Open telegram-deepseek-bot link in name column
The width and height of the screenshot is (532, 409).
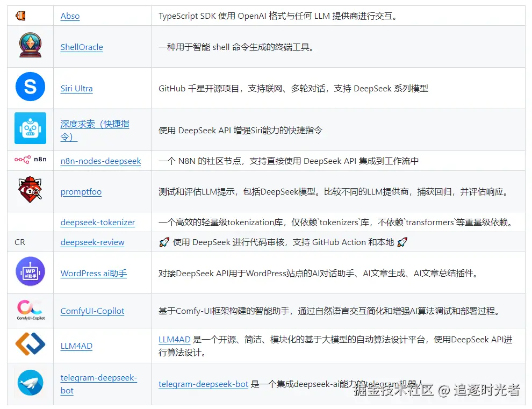click(98, 384)
